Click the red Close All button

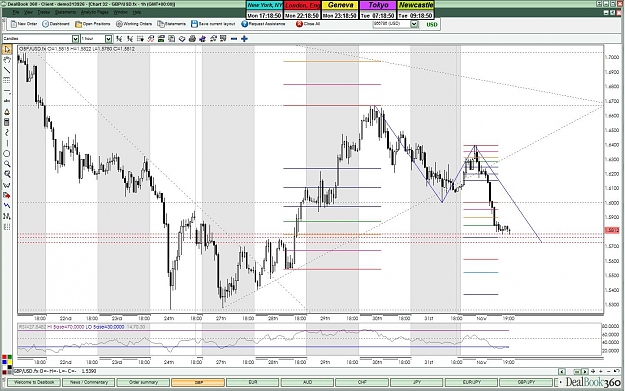(x=308, y=24)
